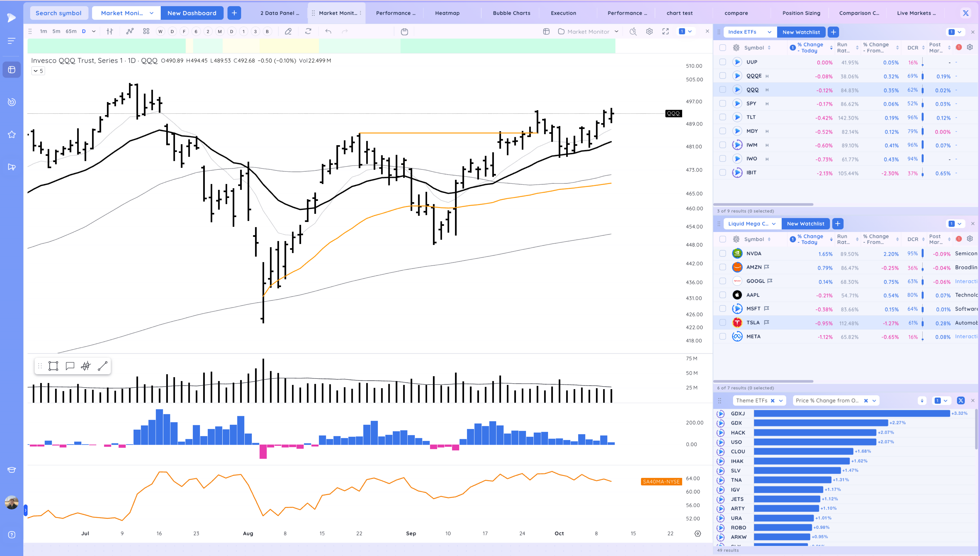The image size is (980, 556).
Task: Select the rectangle drawing tool
Action: (x=53, y=366)
